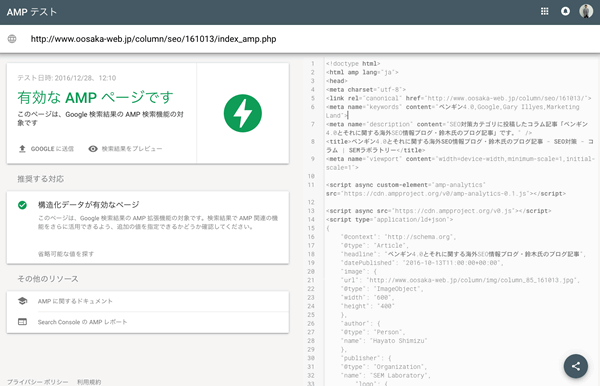Click the GOOGLE に送信 upload icon
Screen dimensions: 600x386
click(x=22, y=149)
